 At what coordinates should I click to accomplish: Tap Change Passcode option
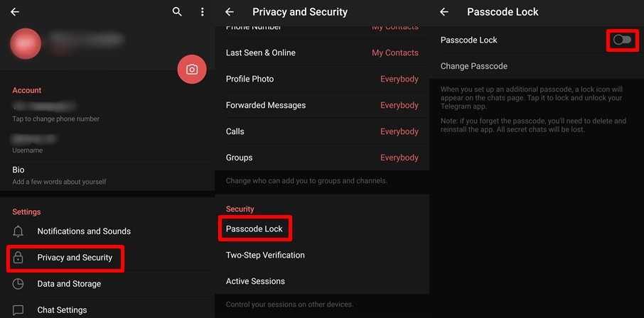point(474,66)
